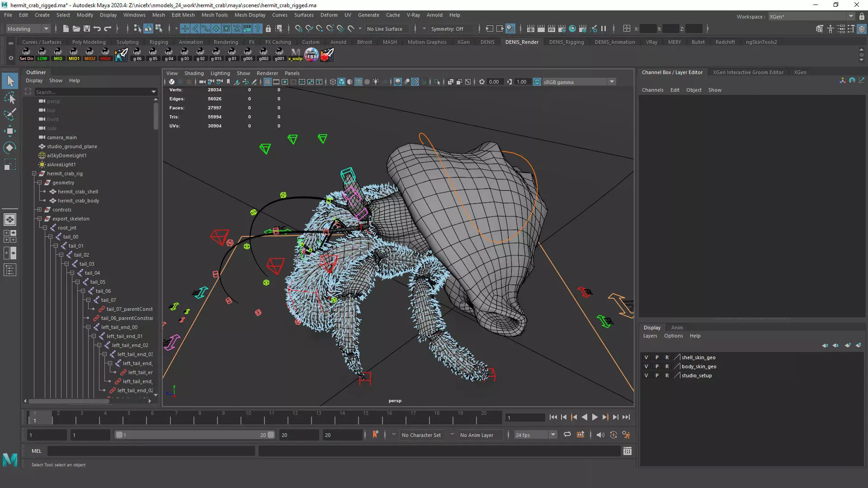Click the time slider at frame 10
Screen dimensions: 868x488
(248, 417)
